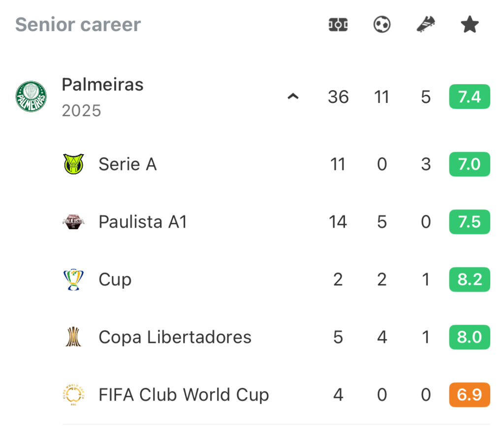Click the green 8.2 Cup rating
The height and width of the screenshot is (436, 504).
click(x=470, y=279)
